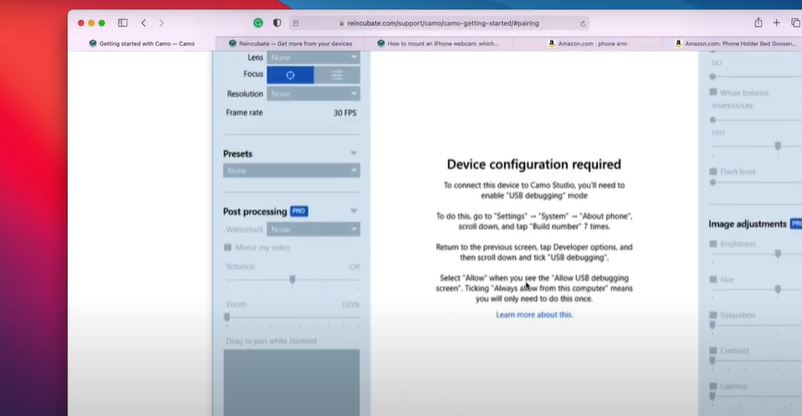This screenshot has height=416, width=802.
Task: Select the auto focus crosshair mode
Action: 291,75
